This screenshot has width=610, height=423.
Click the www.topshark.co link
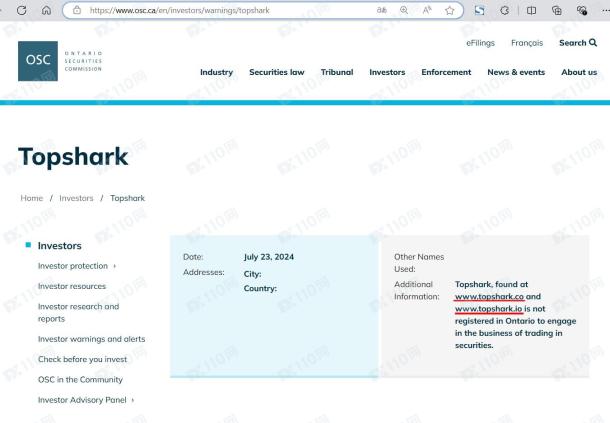[x=489, y=297]
